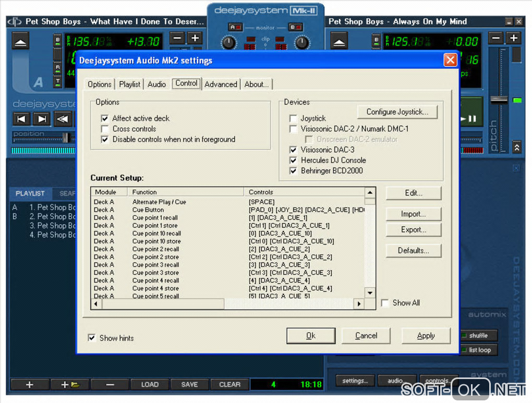The width and height of the screenshot is (532, 403).
Task: Open the About... tab
Action: 257,84
